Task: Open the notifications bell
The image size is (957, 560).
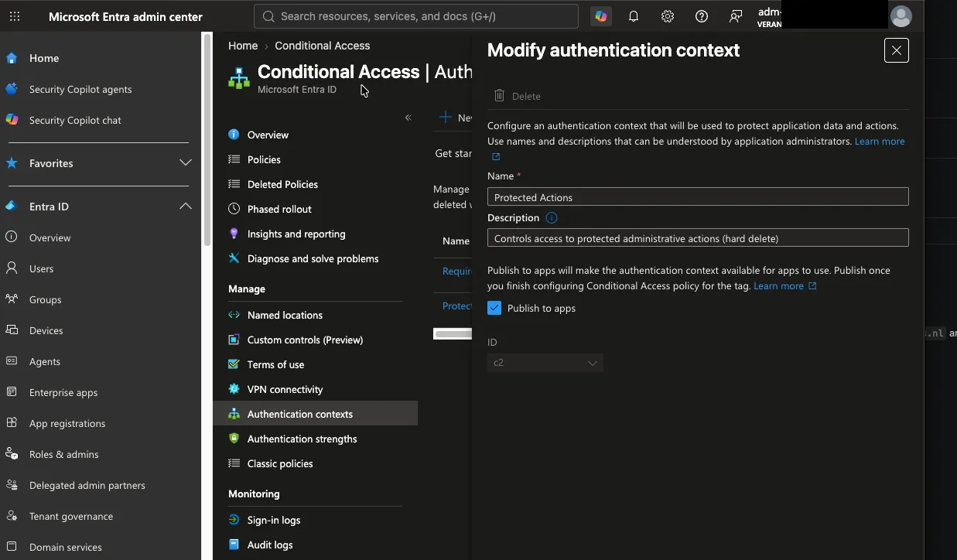Action: pos(634,16)
